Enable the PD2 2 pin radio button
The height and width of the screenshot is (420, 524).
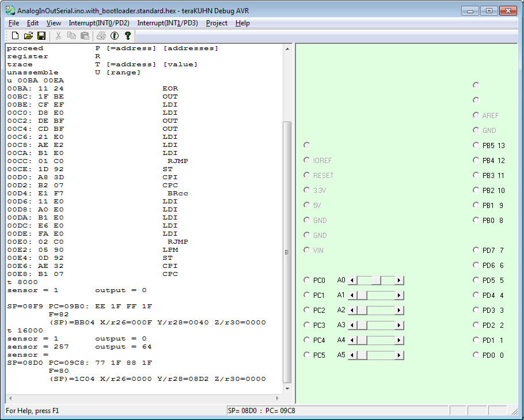click(x=476, y=325)
